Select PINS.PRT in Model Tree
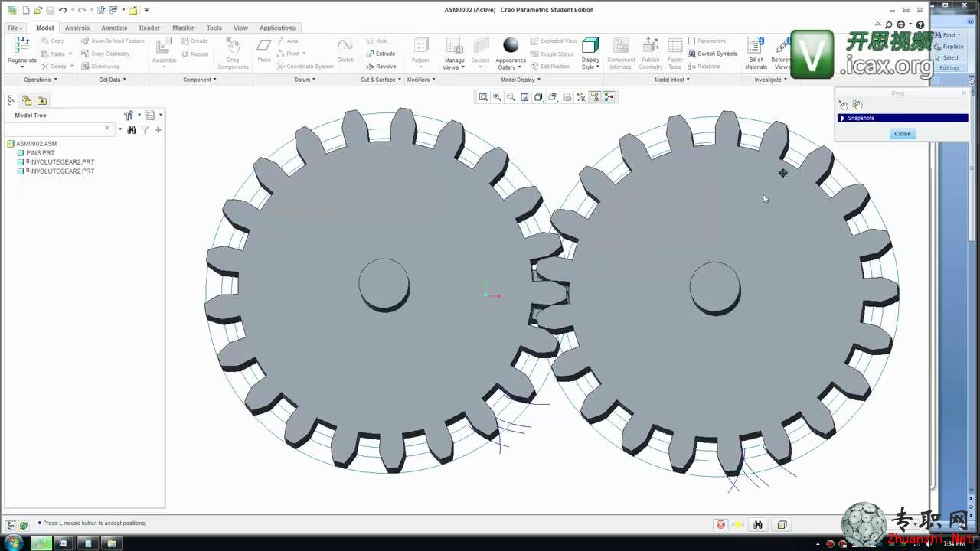Viewport: 980px width, 551px height. point(36,153)
